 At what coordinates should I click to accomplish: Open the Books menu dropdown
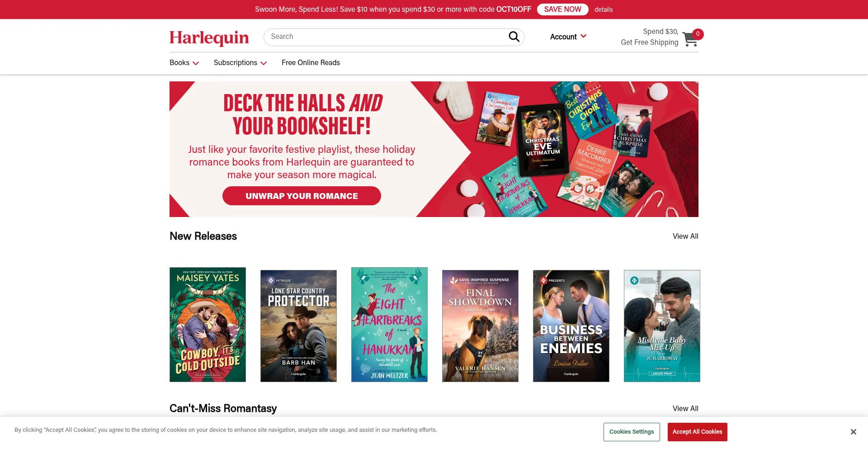184,63
